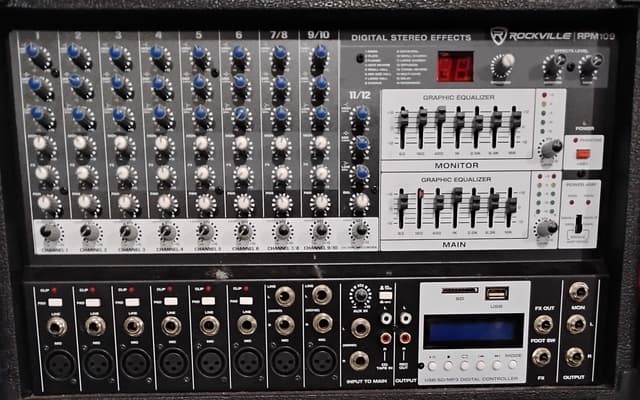This screenshot has width=640, height=400.
Task: Click the main output R jack
Action: (575, 358)
